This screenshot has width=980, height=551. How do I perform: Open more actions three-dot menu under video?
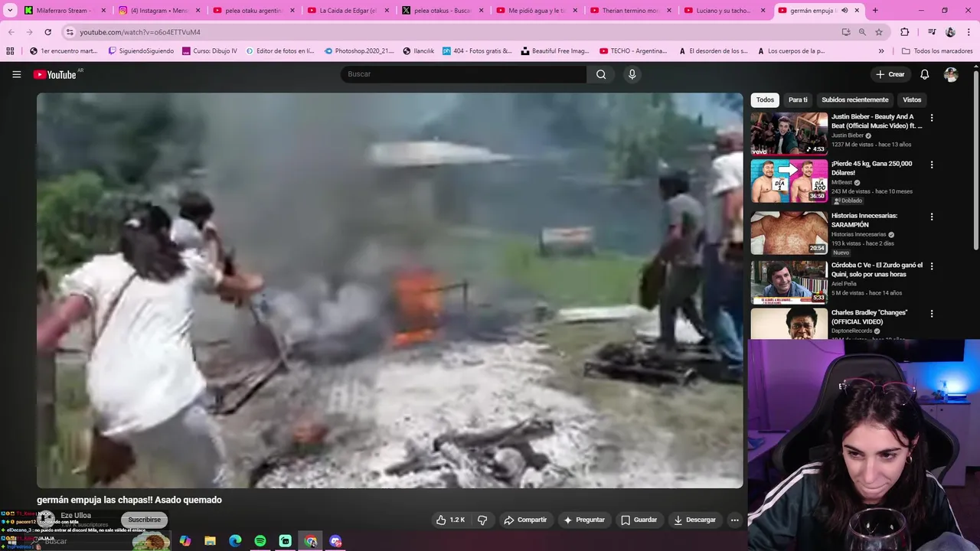tap(734, 520)
